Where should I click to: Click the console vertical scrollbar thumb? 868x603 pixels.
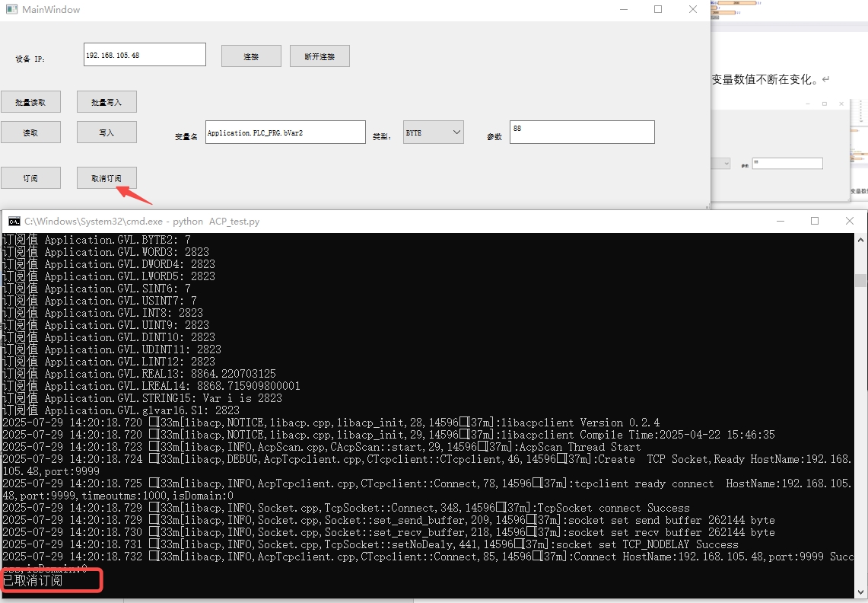click(860, 280)
